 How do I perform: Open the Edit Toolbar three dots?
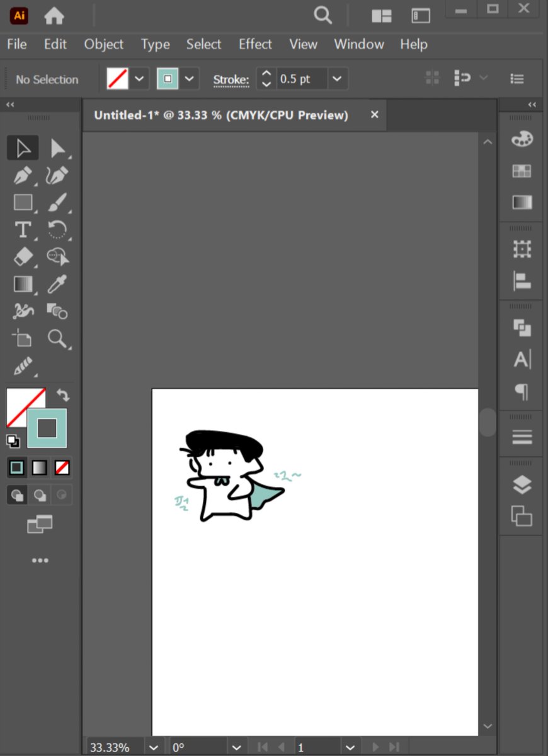(40, 560)
